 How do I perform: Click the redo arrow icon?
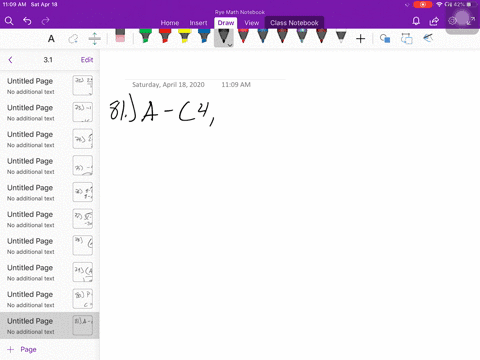coord(45,21)
